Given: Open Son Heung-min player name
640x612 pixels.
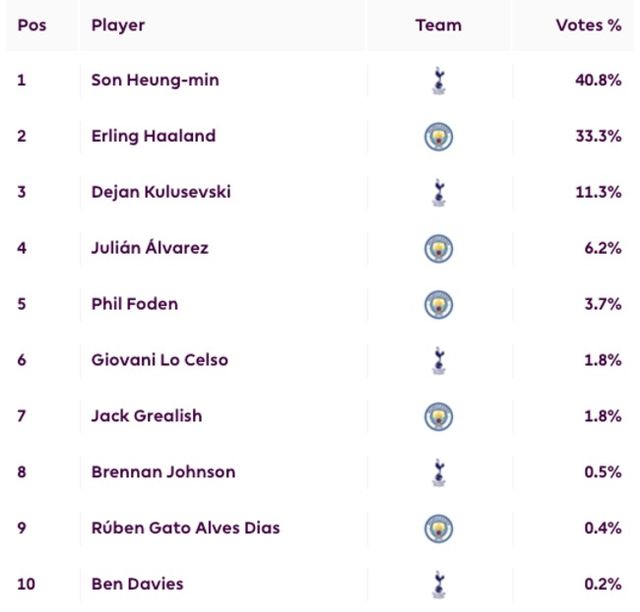Looking at the screenshot, I should click(x=155, y=81).
